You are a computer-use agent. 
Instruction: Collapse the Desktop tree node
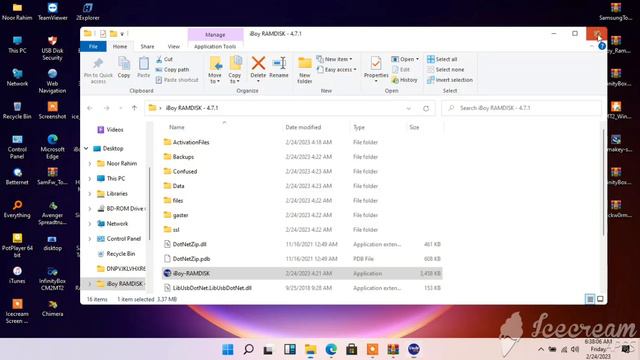[x=86, y=149]
